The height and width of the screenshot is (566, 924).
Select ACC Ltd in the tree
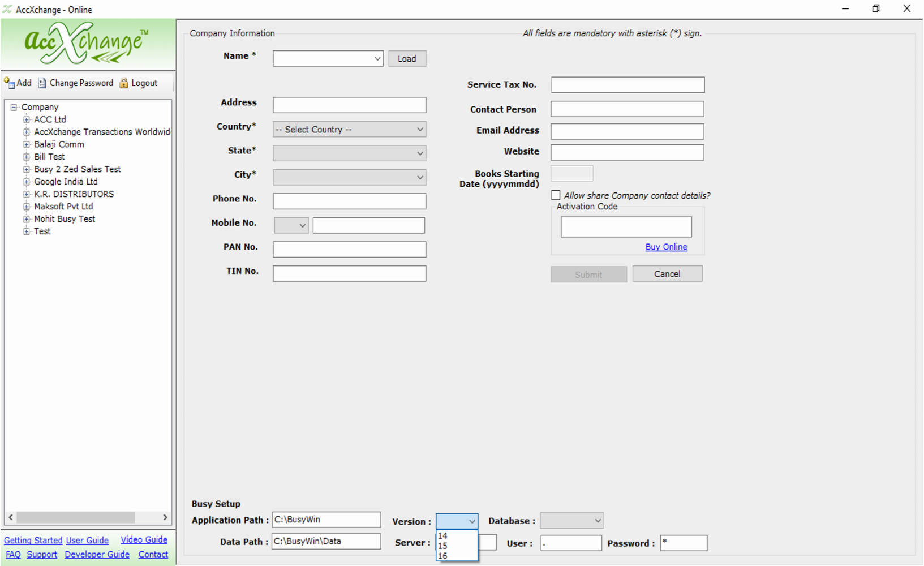tap(50, 119)
